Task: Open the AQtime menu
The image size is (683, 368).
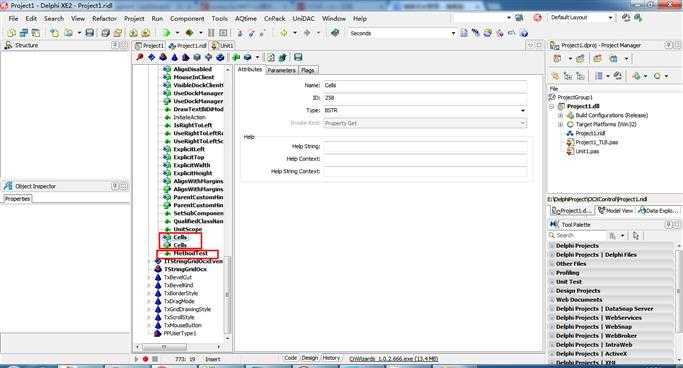Action: click(246, 19)
